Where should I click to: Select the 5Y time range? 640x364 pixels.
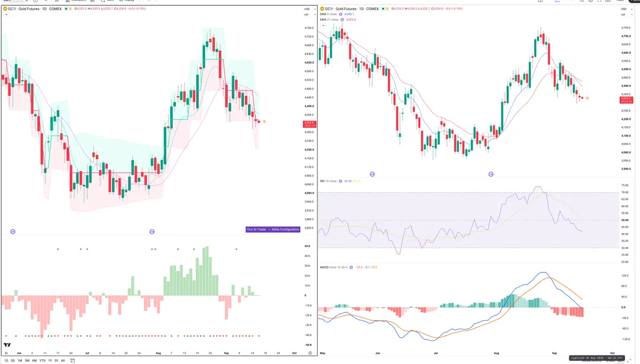click(x=57, y=360)
